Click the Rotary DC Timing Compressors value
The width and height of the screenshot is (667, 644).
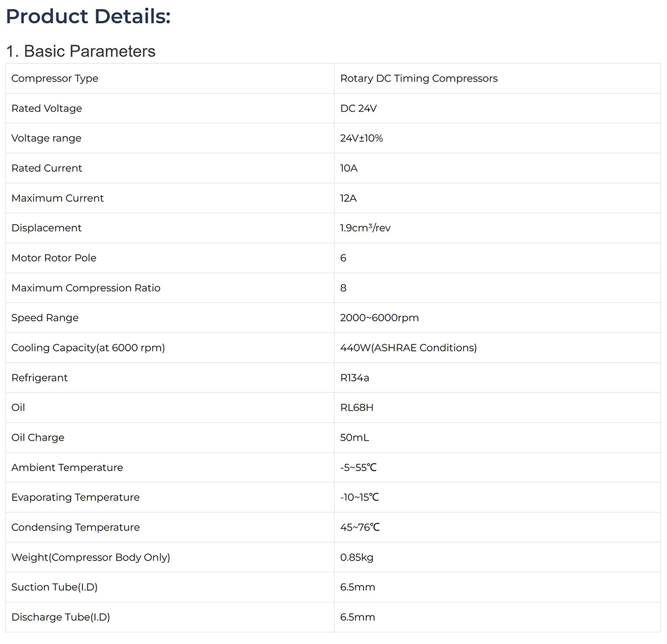pyautogui.click(x=419, y=78)
